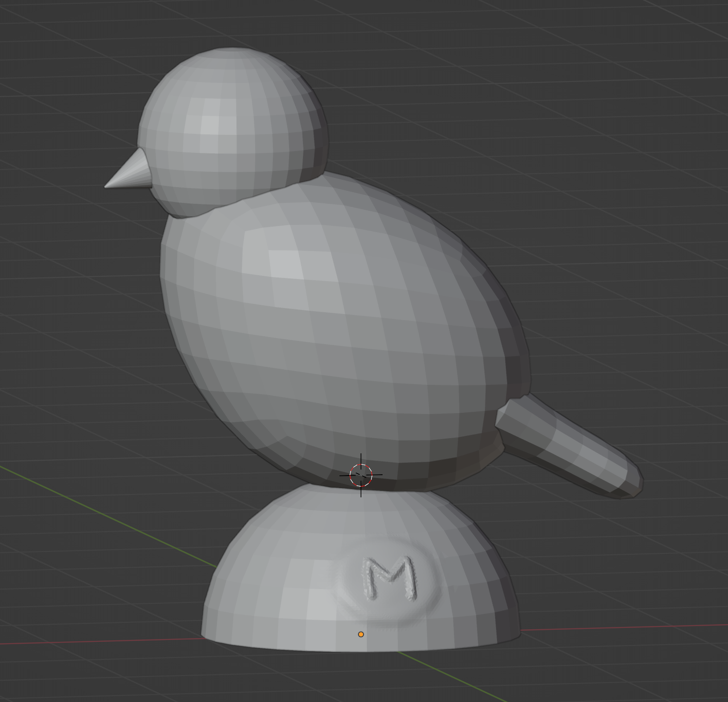Click the cone-shaped beak of the bird
This screenshot has height=702, width=728.
[131, 171]
